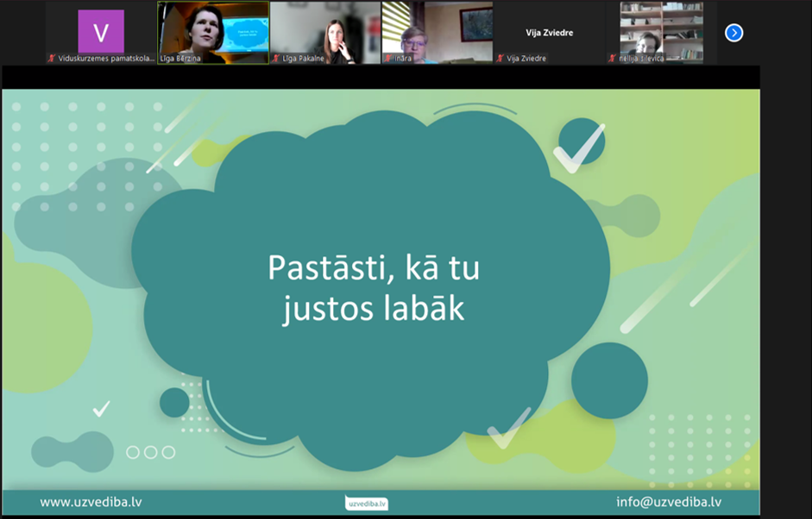Click muted microphone icon beside Vija Zviedre label
Screen dimensions: 812x519
coord(500,59)
